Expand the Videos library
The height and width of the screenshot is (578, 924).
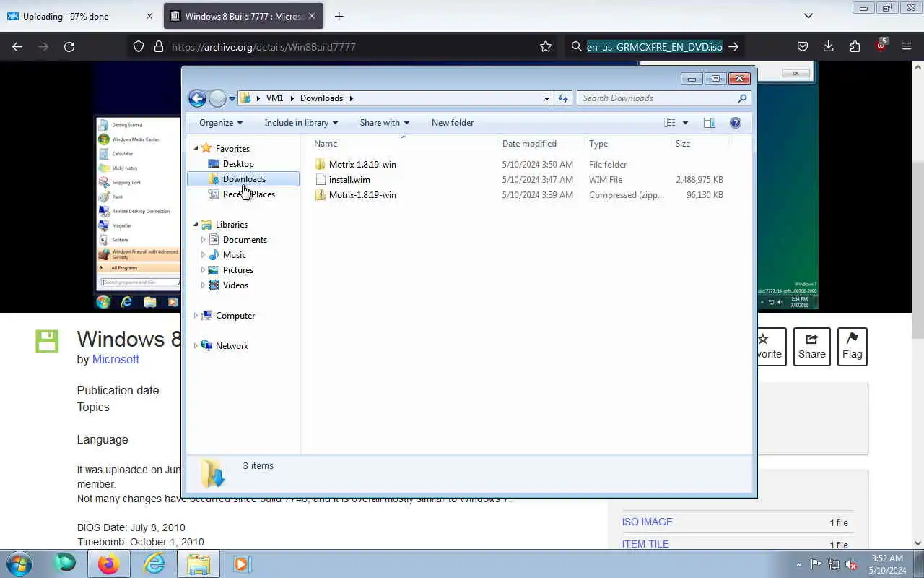click(x=203, y=285)
